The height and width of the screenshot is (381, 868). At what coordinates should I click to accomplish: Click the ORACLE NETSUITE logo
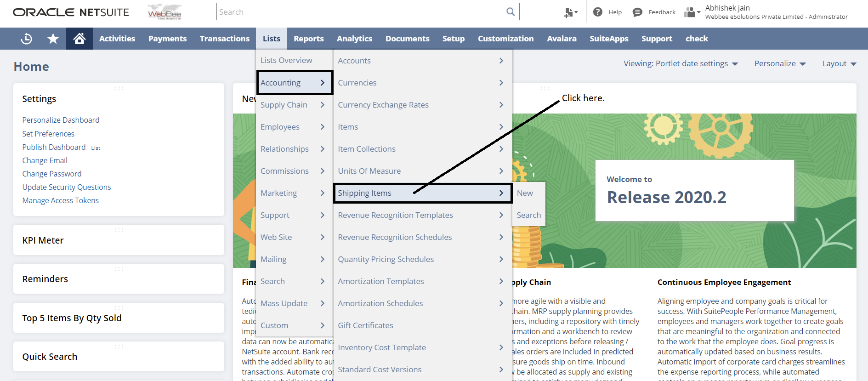[71, 12]
